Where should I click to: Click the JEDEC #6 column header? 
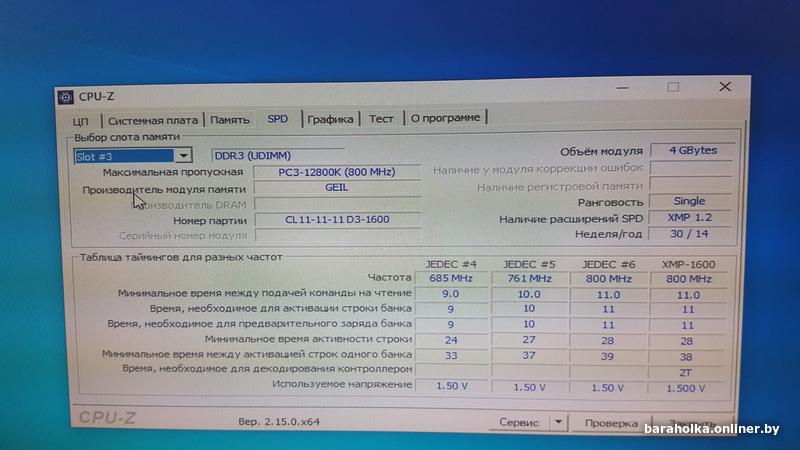pyautogui.click(x=608, y=264)
